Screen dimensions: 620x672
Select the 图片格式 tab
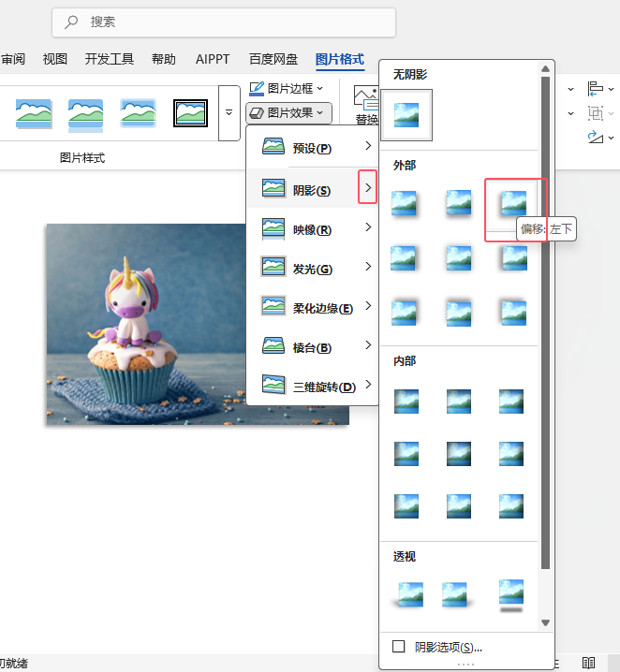click(340, 59)
